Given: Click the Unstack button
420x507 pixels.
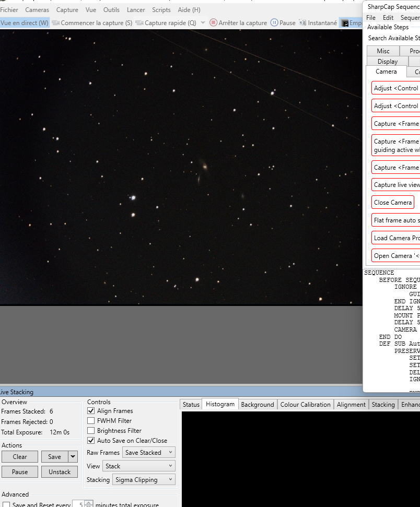Looking at the screenshot, I should (x=60, y=472).
